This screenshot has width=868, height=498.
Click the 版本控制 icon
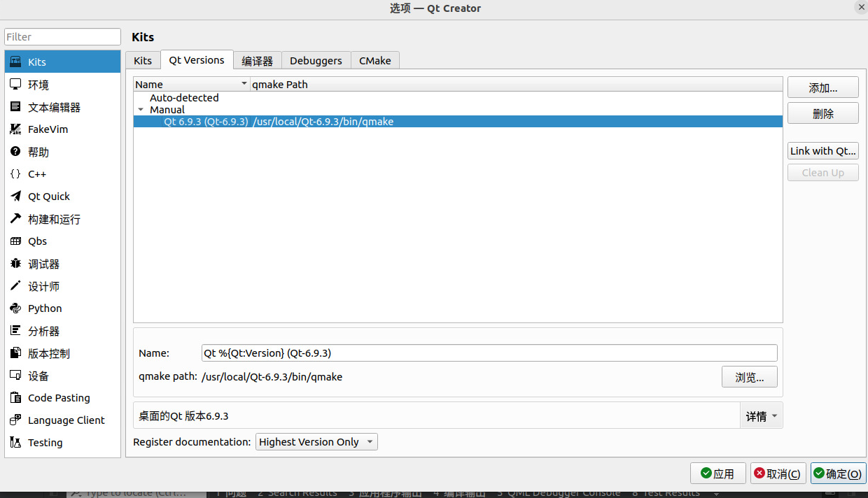click(x=15, y=353)
